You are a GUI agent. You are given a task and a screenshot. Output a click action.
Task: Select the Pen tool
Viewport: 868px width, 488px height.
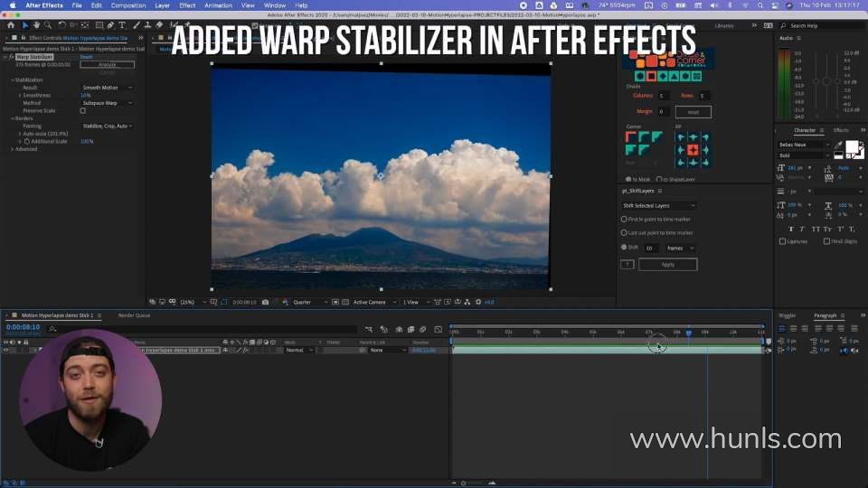[x=110, y=25]
